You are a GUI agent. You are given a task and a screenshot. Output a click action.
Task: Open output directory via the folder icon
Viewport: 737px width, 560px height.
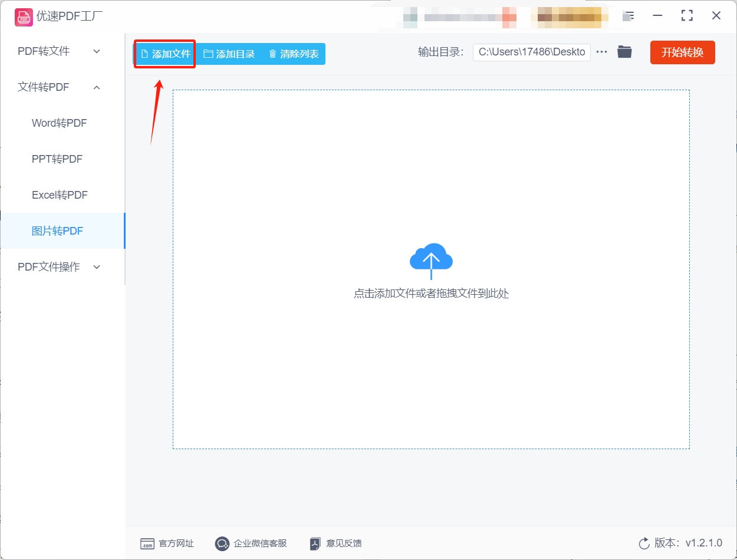point(625,52)
